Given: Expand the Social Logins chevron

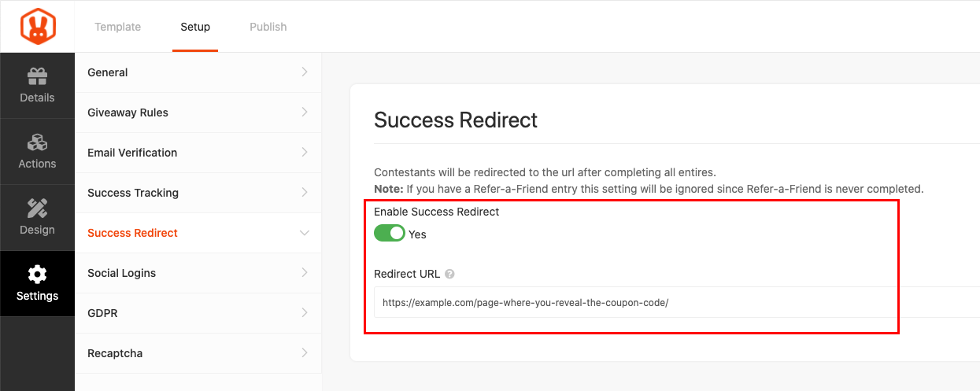Looking at the screenshot, I should tap(305, 273).
